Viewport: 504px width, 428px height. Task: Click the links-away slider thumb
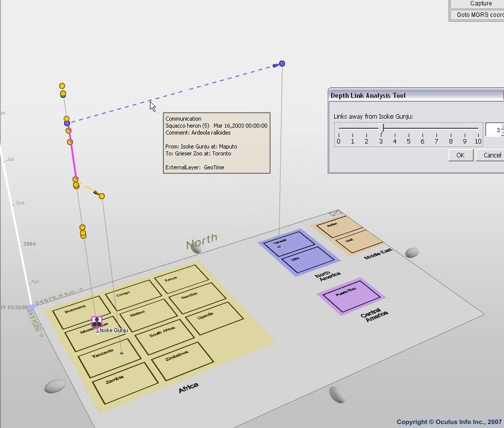point(381,129)
